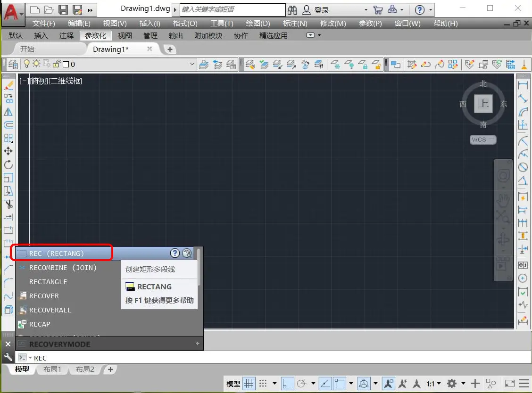Screen dimensions: 532x393
Task: Click the white layer color swatch
Action: pyautogui.click(x=66, y=64)
